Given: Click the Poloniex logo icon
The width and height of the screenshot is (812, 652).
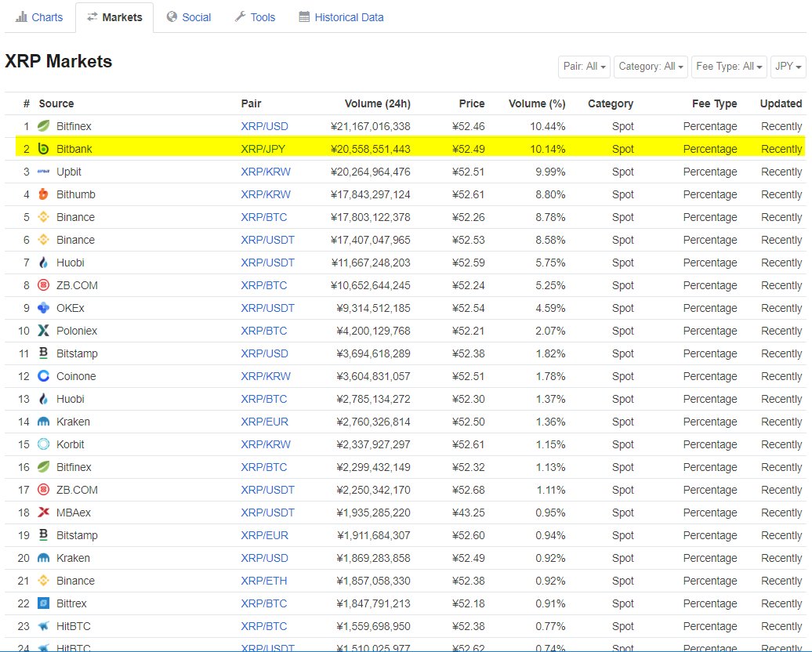Looking at the screenshot, I should pyautogui.click(x=44, y=331).
